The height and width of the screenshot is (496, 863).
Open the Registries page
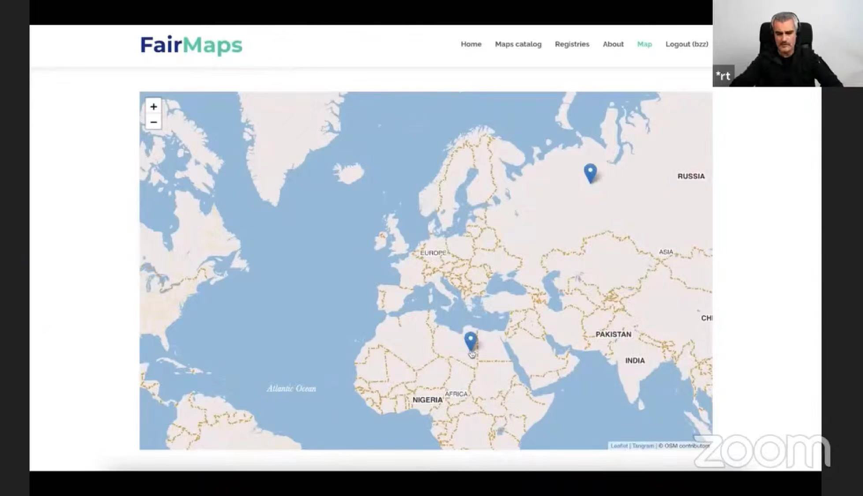(572, 44)
